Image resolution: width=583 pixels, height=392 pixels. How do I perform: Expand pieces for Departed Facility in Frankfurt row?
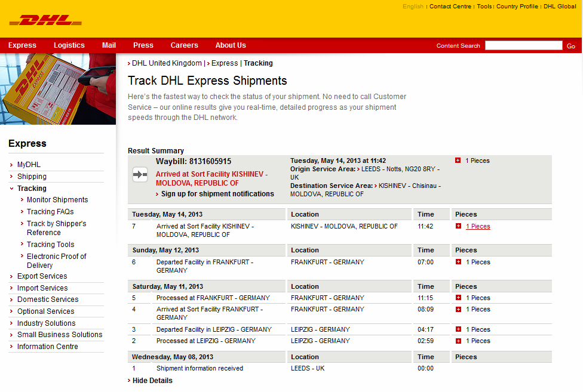(x=458, y=262)
